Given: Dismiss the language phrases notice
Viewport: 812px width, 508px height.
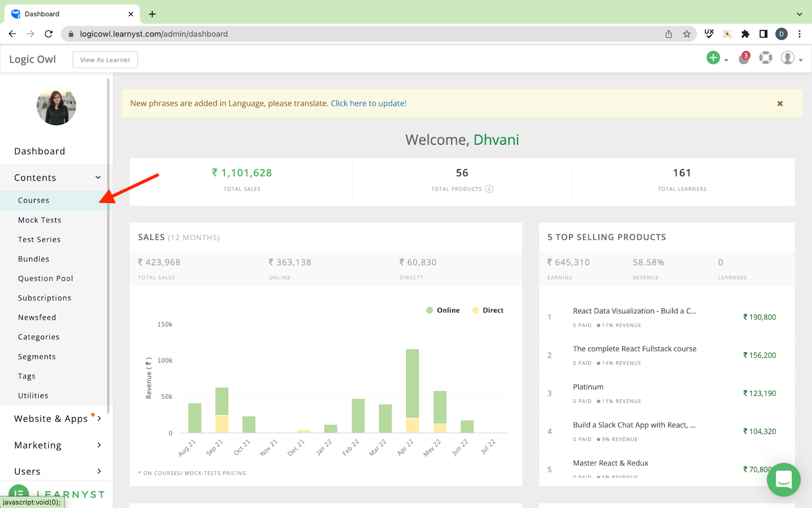Looking at the screenshot, I should [x=780, y=104].
